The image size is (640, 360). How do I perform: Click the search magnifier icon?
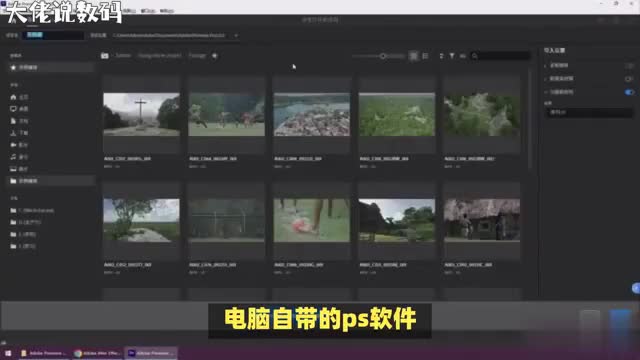(x=475, y=56)
